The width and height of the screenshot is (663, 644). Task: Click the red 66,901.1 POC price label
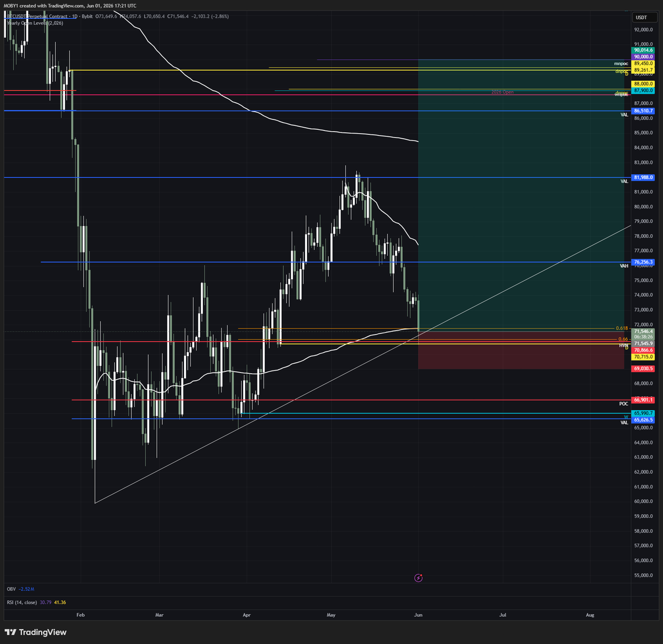pyautogui.click(x=643, y=400)
